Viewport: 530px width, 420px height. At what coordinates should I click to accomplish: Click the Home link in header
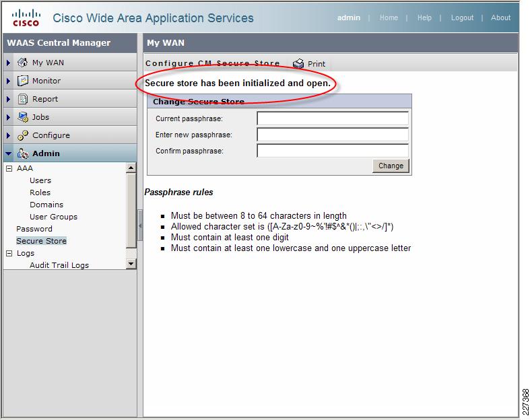(x=389, y=17)
